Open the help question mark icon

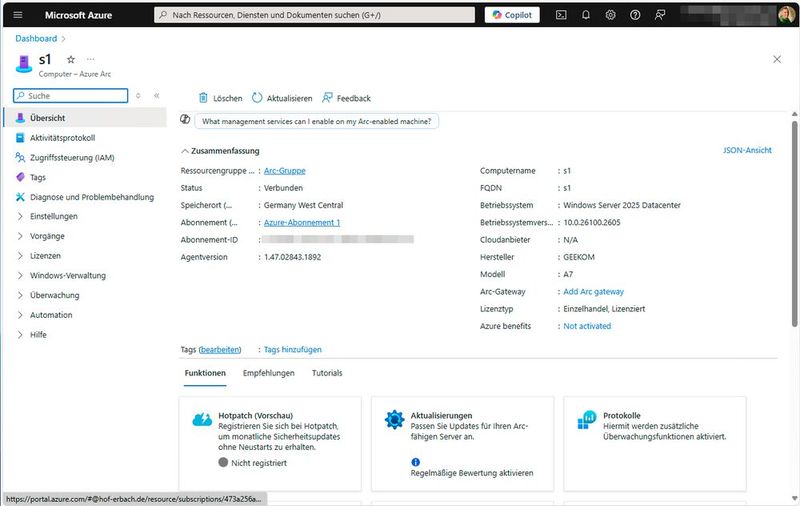pos(635,15)
